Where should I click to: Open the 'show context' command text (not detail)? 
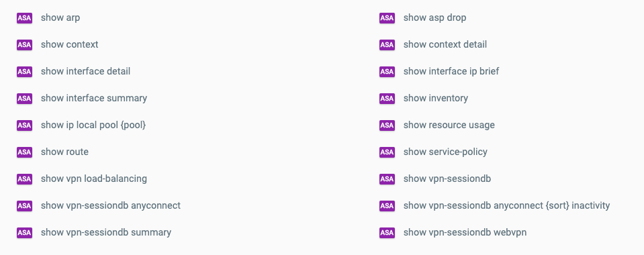[x=69, y=44]
